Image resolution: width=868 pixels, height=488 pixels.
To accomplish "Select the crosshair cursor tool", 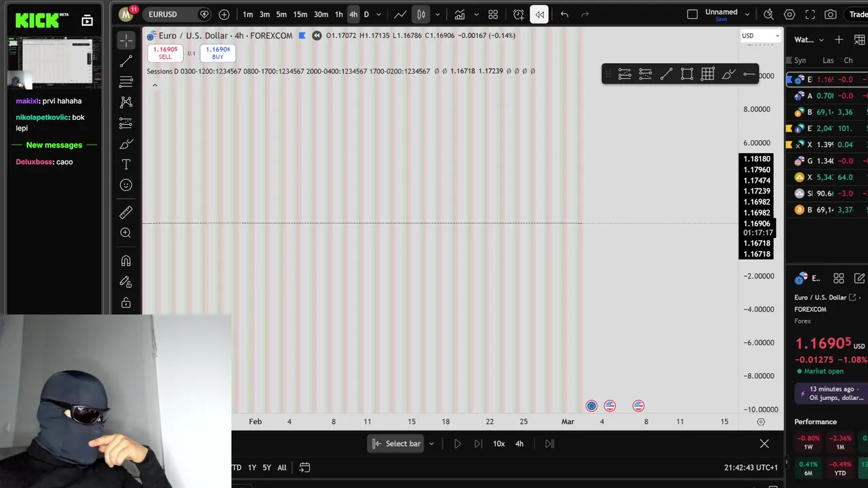I will point(126,41).
